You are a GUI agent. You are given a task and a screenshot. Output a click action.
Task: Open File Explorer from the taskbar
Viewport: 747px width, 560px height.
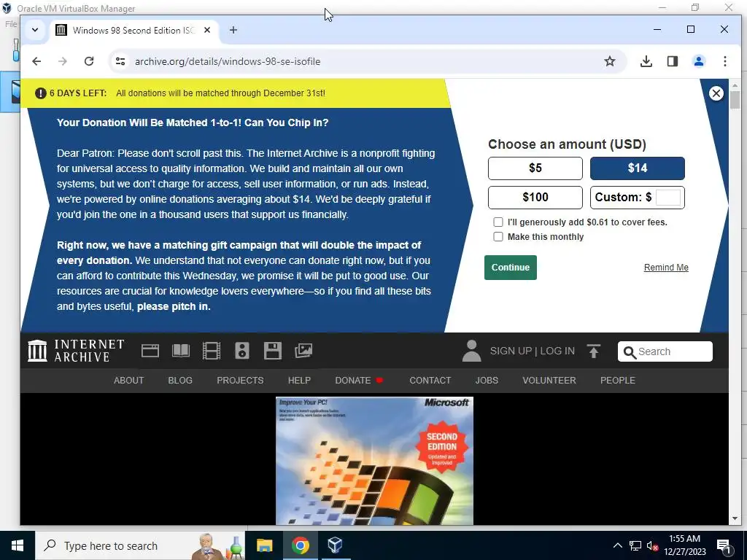[264, 545]
